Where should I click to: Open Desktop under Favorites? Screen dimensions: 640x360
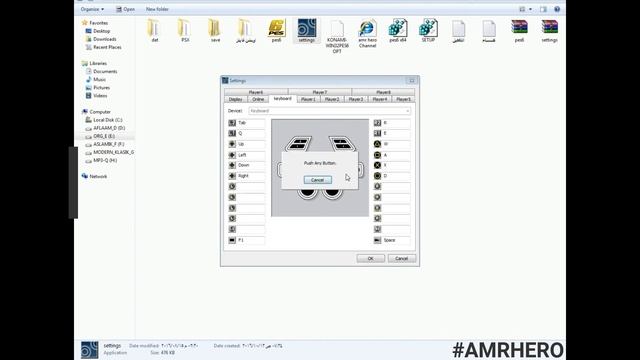98,31
